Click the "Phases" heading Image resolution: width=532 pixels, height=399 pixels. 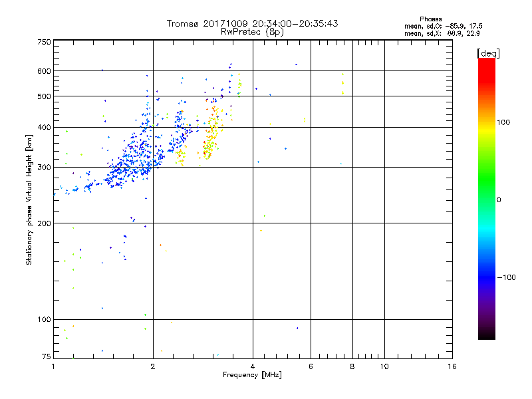[430, 19]
